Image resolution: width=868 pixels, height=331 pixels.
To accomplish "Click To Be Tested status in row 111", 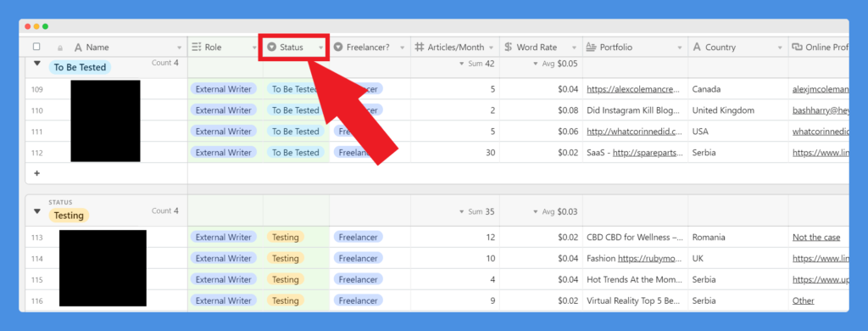I will 295,132.
